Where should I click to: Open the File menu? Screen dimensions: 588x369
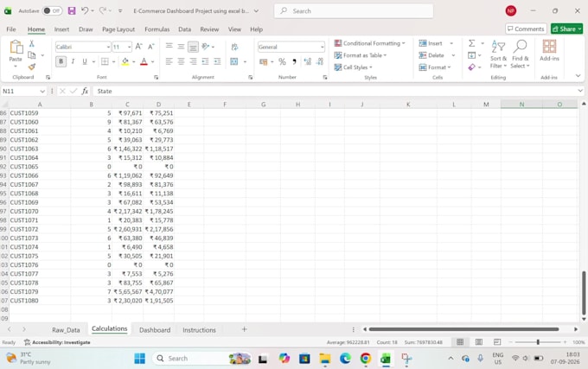tap(11, 29)
